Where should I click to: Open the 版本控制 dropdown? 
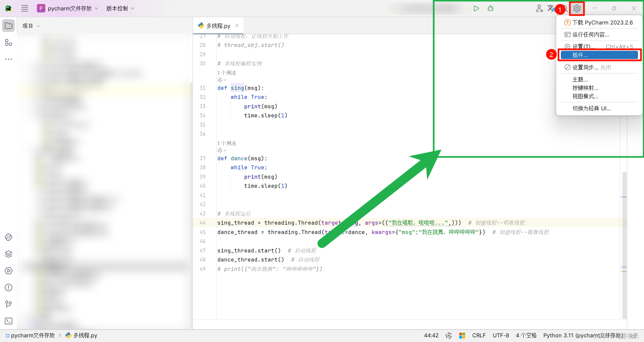coord(120,8)
